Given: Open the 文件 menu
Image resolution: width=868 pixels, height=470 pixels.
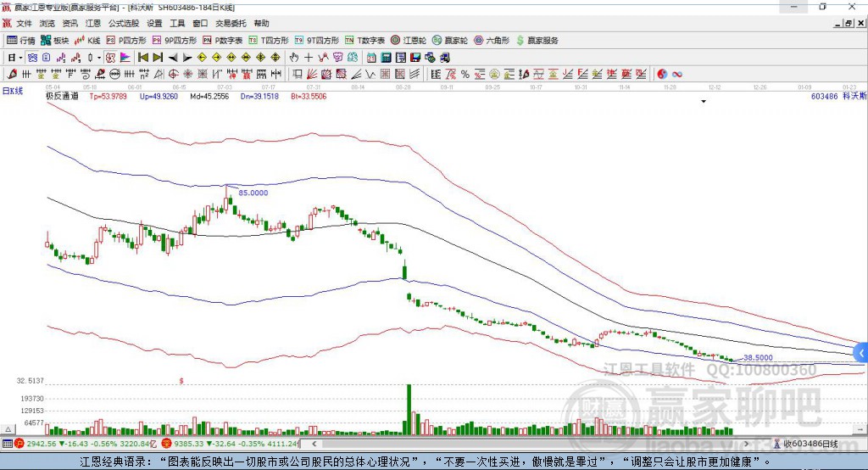Looking at the screenshot, I should point(24,23).
